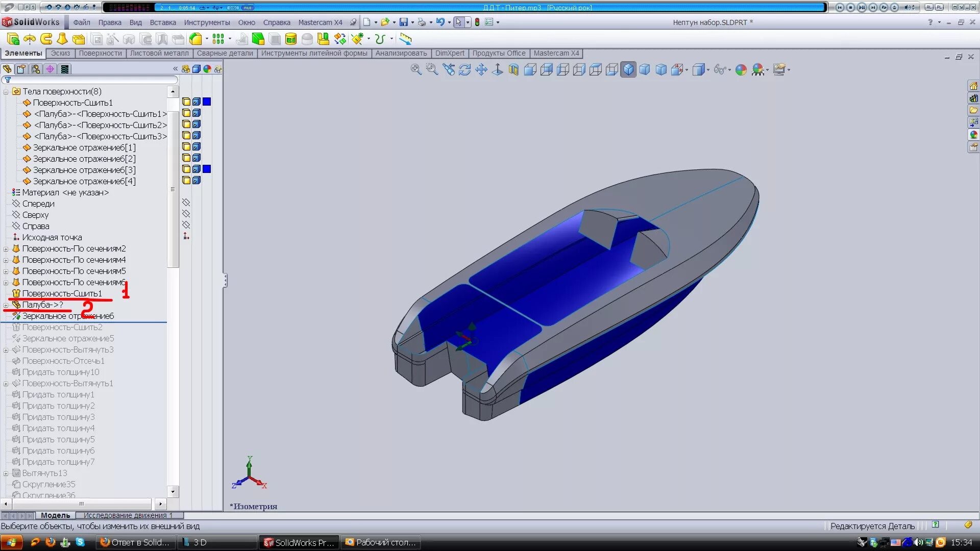Expand the Палуба->? tree node
Screen dimensions: 980x551
[x=6, y=305]
